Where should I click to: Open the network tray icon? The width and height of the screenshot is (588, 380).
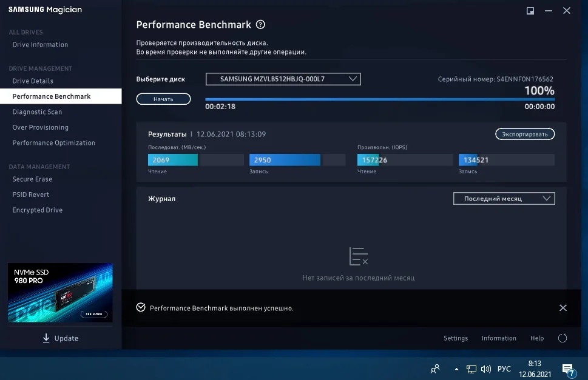tap(471, 369)
